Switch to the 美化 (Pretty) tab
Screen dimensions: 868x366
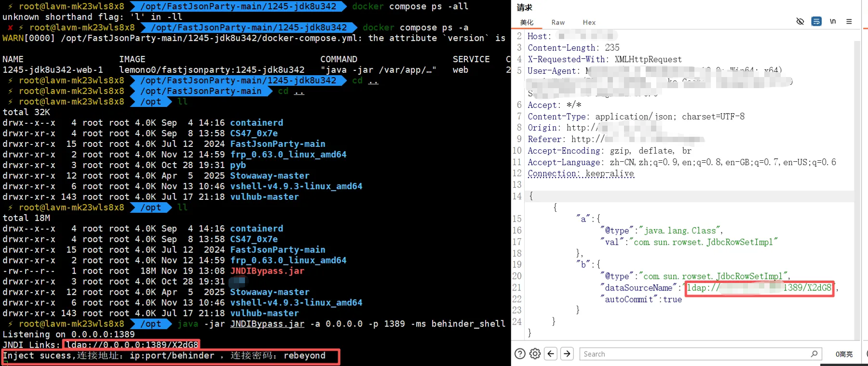[x=527, y=22]
